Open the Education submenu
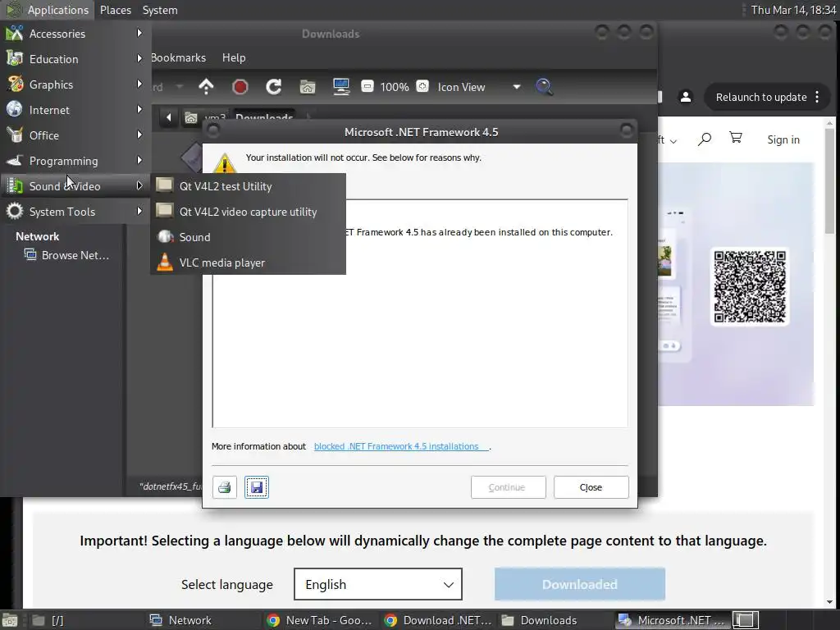Image resolution: width=840 pixels, height=630 pixels. (x=75, y=59)
